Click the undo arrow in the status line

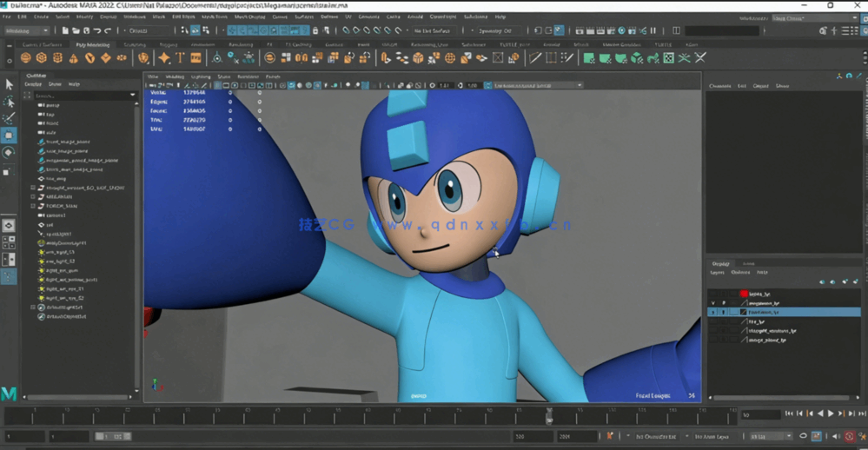(x=95, y=30)
